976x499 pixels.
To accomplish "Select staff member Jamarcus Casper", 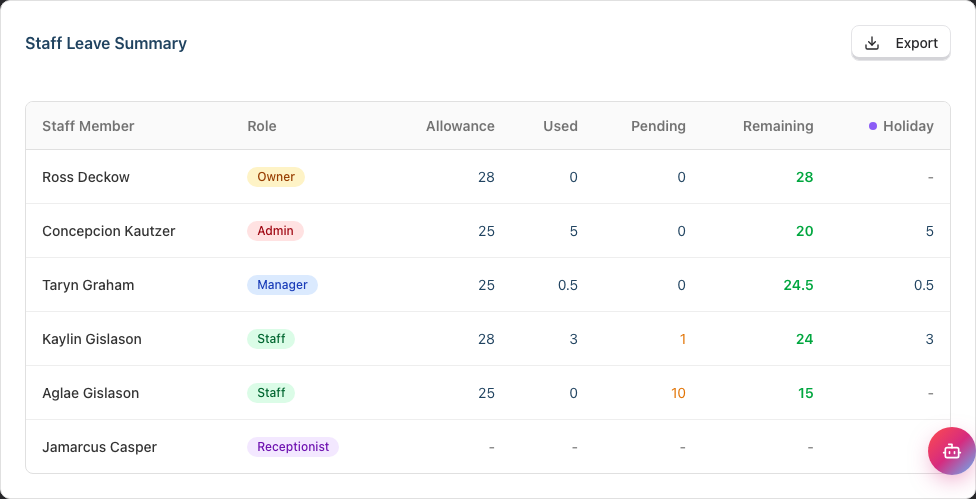I will 100,447.
